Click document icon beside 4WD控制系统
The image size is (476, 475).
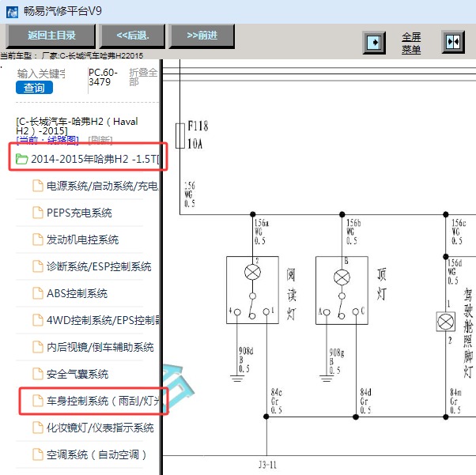38,319
